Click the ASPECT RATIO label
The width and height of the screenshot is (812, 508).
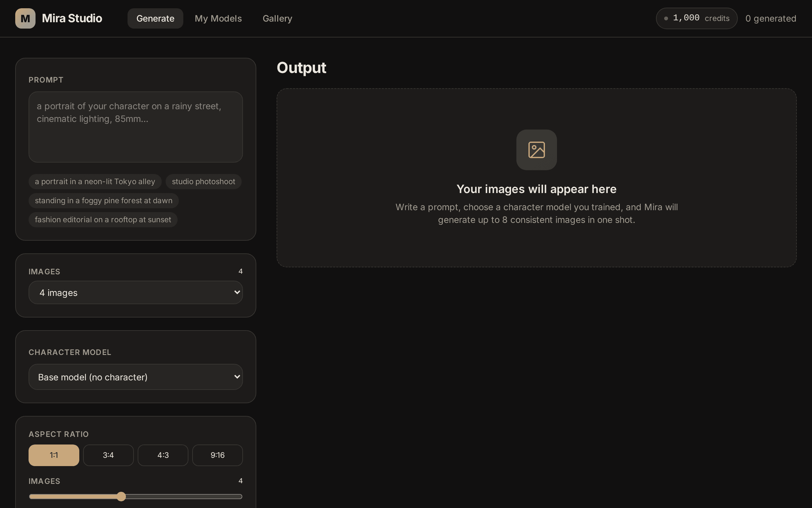(59, 434)
